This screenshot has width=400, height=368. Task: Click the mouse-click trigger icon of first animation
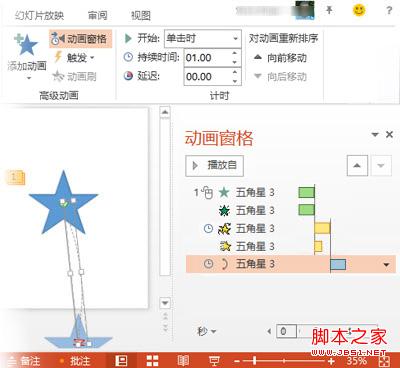tap(207, 193)
